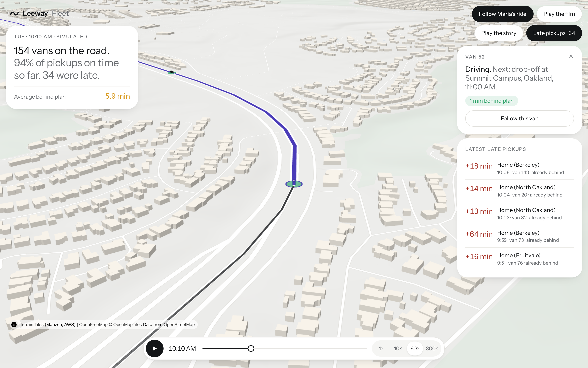Image resolution: width=588 pixels, height=368 pixels.
Task: Click Play the story
Action: coord(499,33)
